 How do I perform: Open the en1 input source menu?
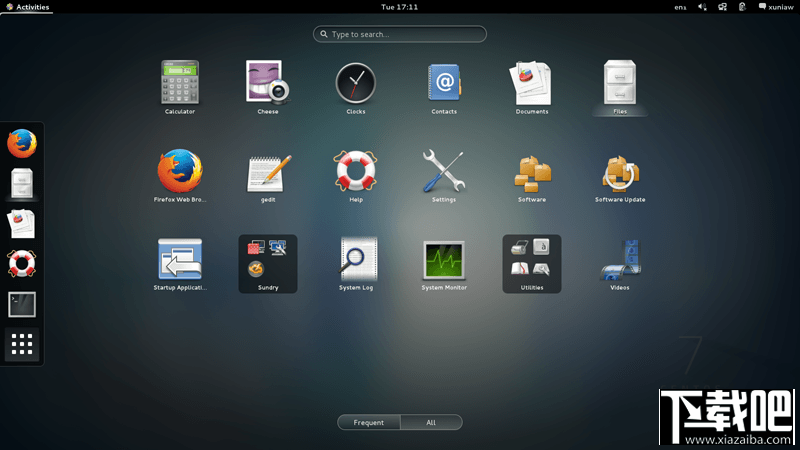coord(680,7)
